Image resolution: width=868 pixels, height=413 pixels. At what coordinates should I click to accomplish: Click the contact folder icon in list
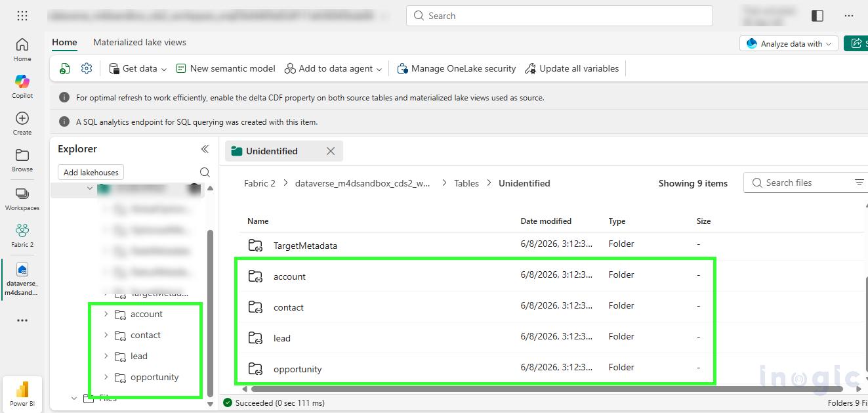(255, 307)
